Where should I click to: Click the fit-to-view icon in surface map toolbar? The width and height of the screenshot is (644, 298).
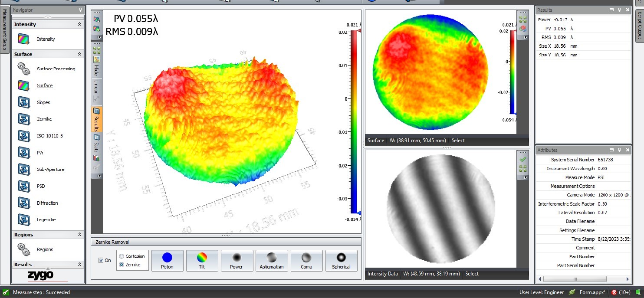522,20
